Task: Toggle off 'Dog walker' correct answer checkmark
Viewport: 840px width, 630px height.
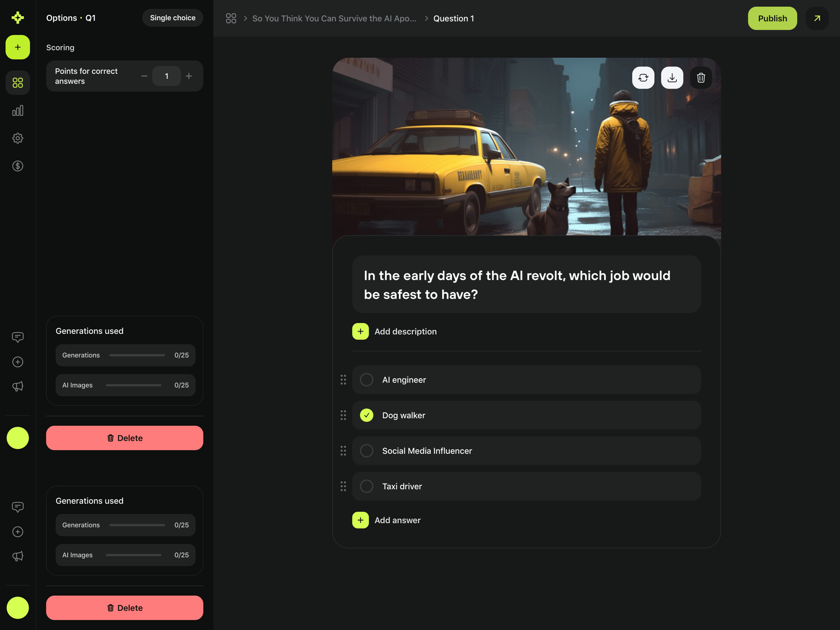Action: point(367,415)
